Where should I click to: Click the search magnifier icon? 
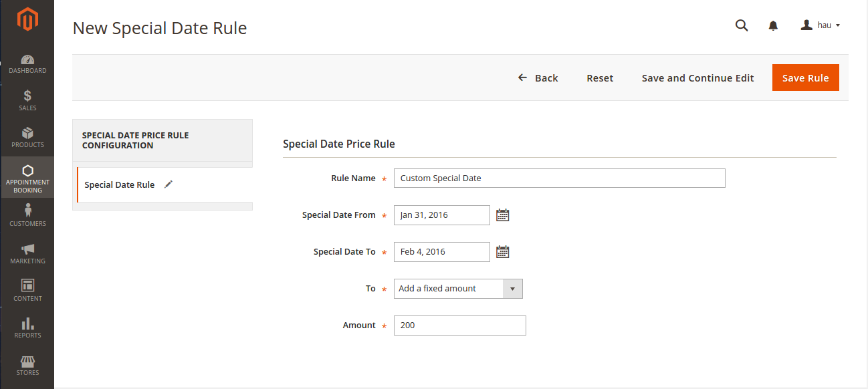coord(741,25)
